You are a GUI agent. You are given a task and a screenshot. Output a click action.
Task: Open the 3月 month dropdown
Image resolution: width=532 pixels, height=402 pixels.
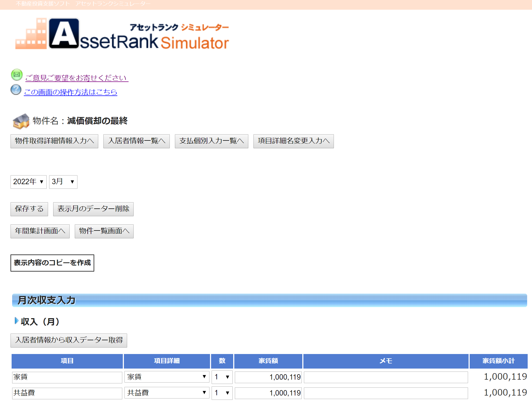click(x=63, y=182)
